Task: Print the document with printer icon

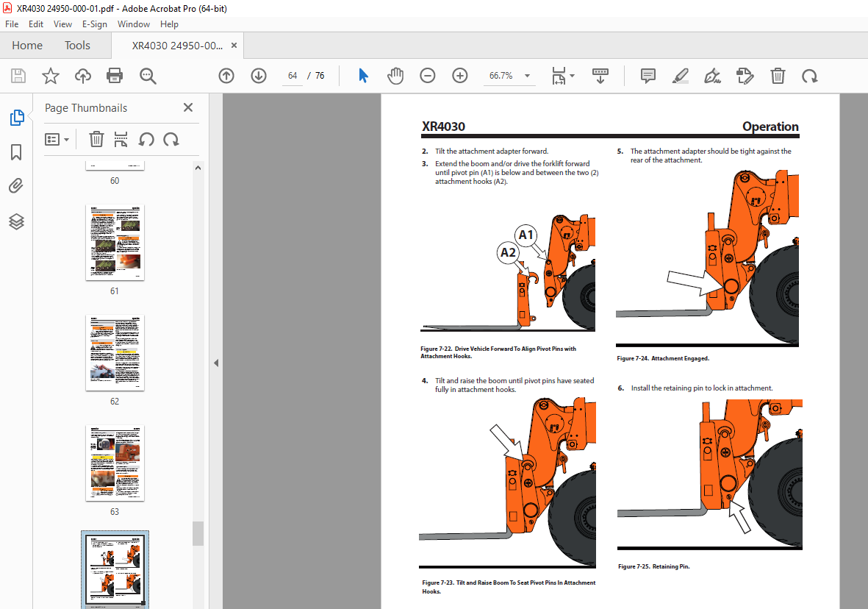Action: (115, 76)
